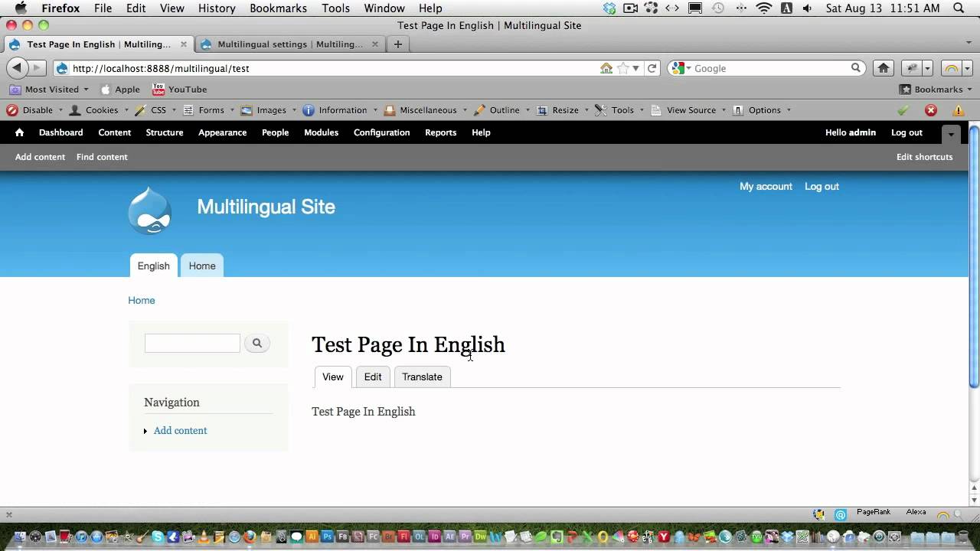Click the Home breadcrumb link
This screenshot has height=551, width=980.
[142, 300]
